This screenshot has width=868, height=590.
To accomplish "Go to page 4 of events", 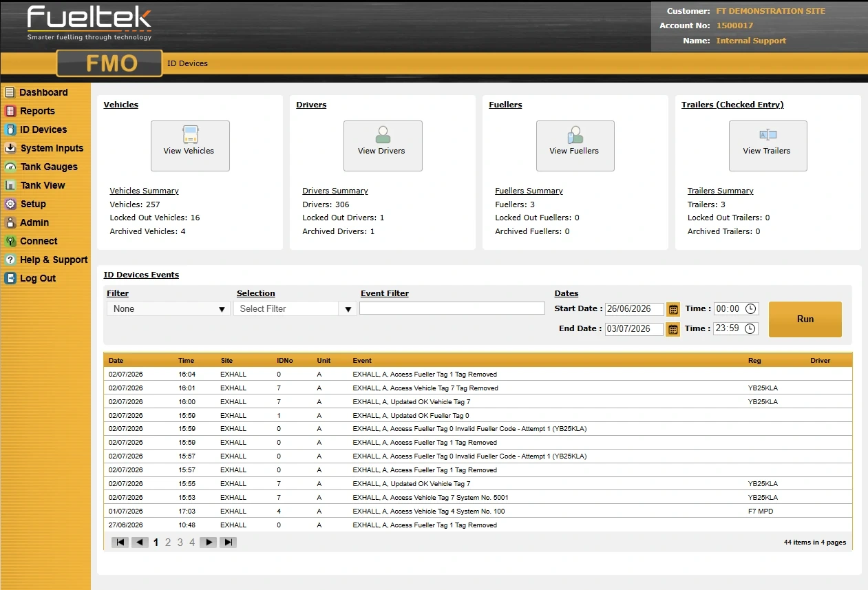I will (x=192, y=542).
